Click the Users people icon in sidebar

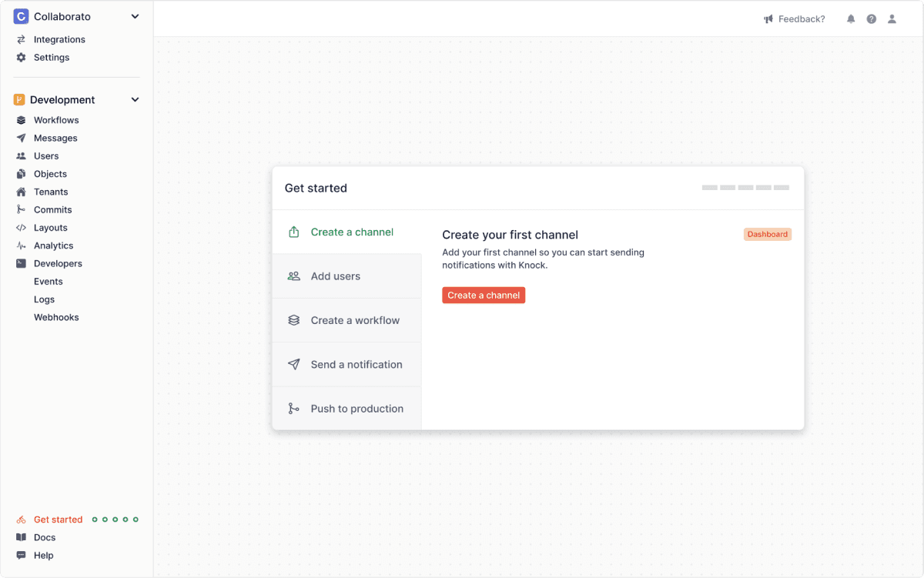20,155
